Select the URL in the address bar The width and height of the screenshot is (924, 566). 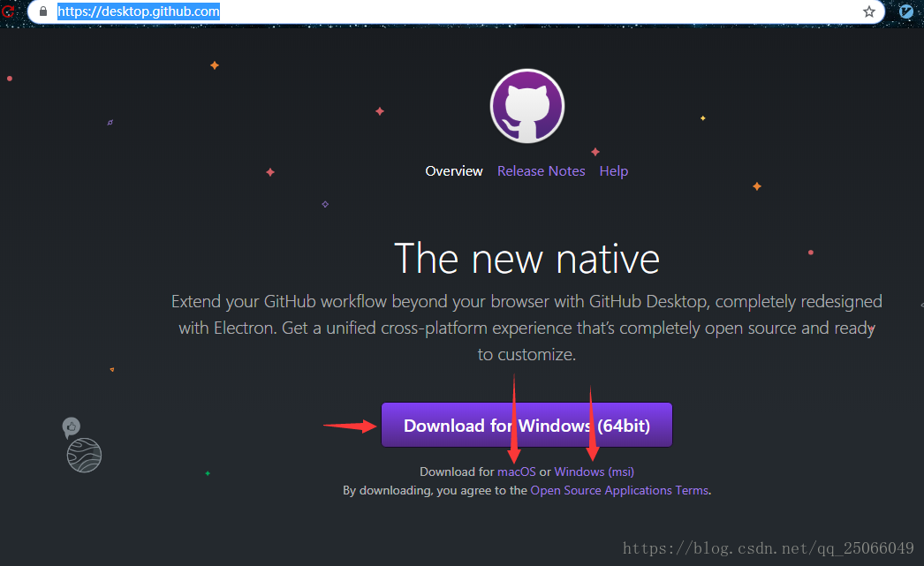click(x=139, y=11)
